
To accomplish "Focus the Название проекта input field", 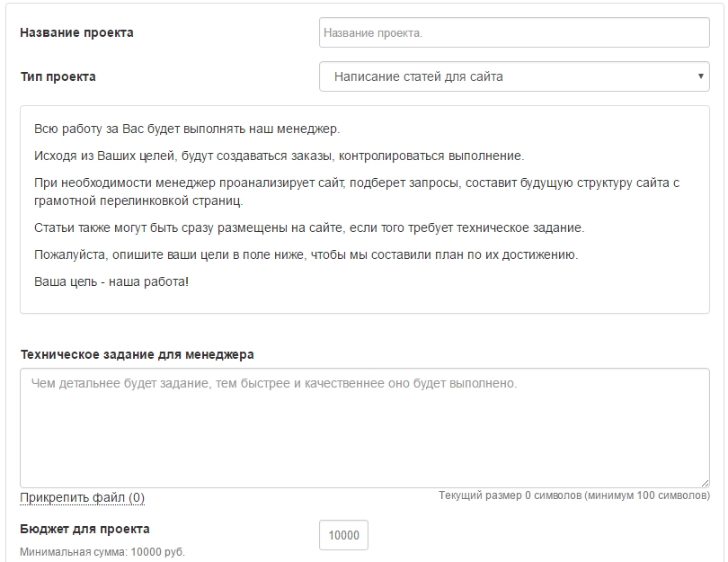I will click(x=514, y=32).
